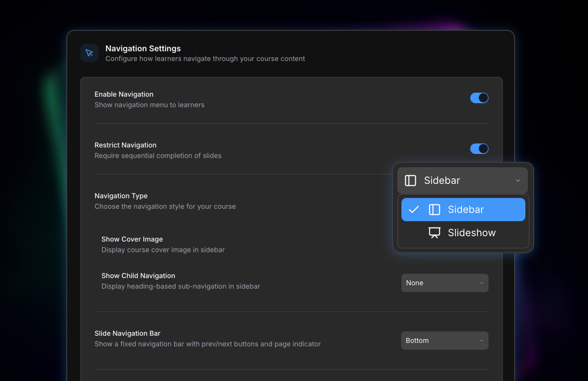Collapse the Navigation Type Sidebar dropdown
Screen dimensions: 588x381
(x=462, y=181)
